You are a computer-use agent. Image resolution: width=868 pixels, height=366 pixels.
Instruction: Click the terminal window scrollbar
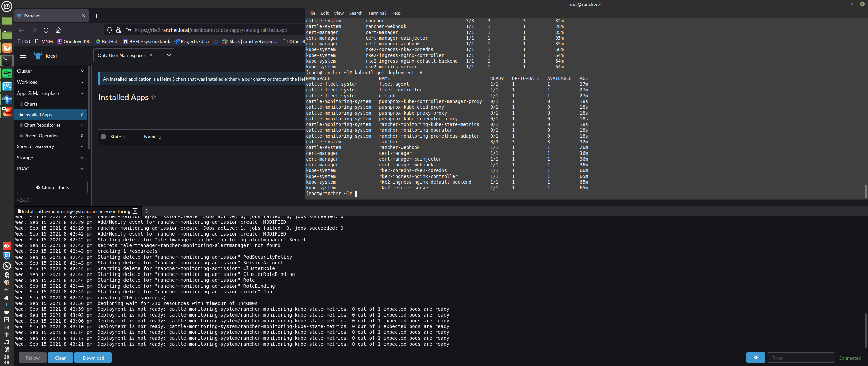[x=866, y=191]
